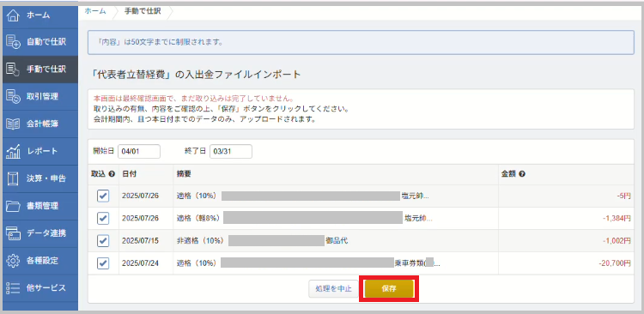The height and width of the screenshot is (314, 644).
Task: Click the 非適格（10%） description text
Action: coord(200,241)
